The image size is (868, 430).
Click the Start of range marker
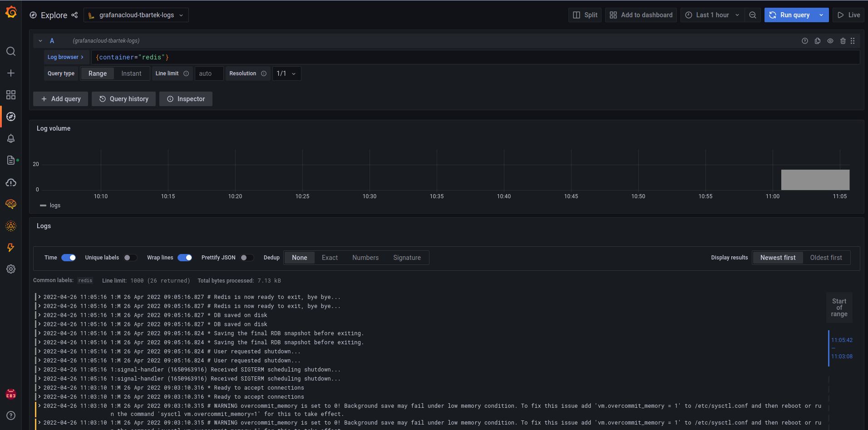(x=839, y=308)
